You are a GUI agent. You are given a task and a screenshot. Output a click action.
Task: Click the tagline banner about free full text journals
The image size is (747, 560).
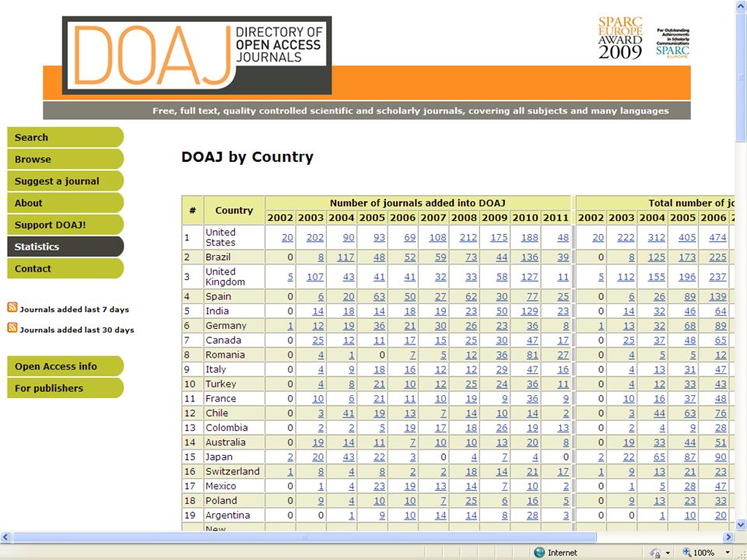tap(366, 110)
